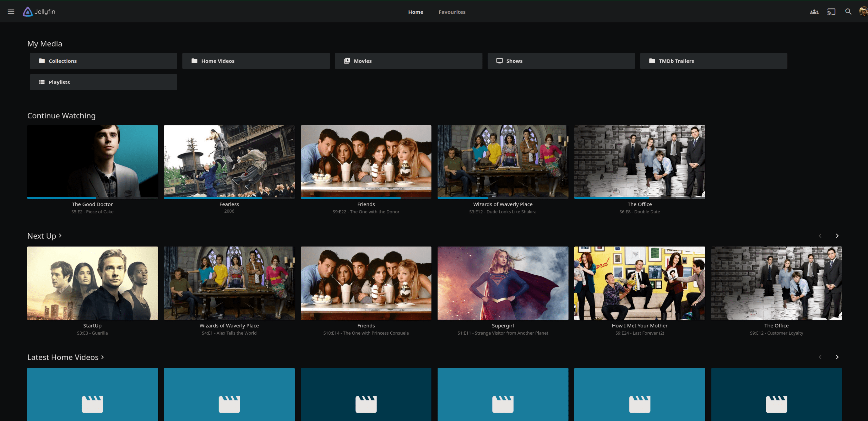Click the Playlists list icon
868x421 pixels.
tap(42, 82)
